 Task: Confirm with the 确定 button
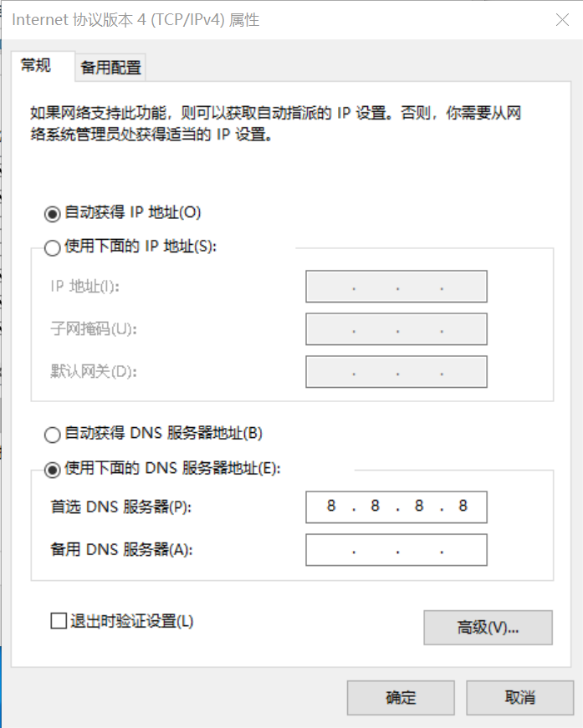point(401,698)
